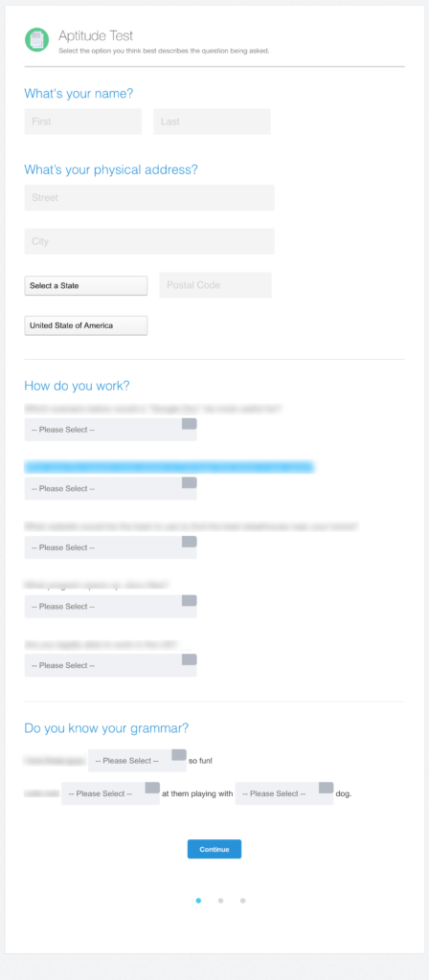429x980 pixels.
Task: Click the highlighted blue question text
Action: [169, 467]
